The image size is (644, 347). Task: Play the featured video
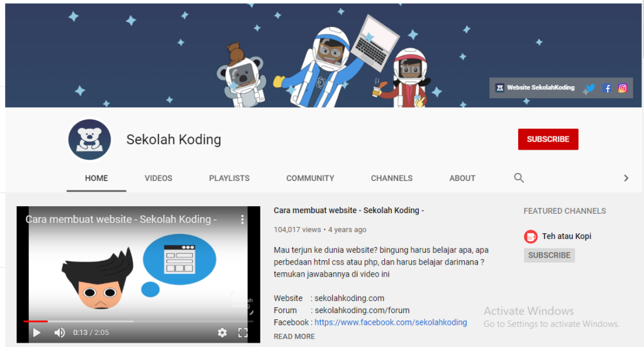36,333
